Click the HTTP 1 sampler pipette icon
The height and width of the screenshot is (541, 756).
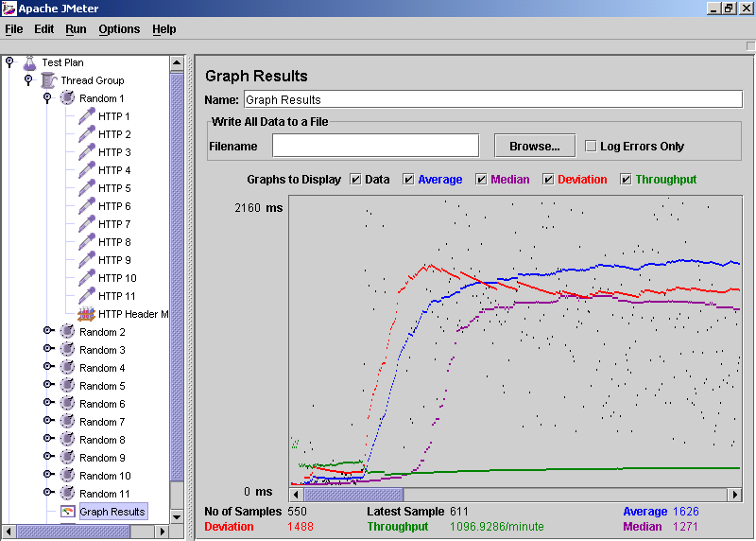(87, 116)
